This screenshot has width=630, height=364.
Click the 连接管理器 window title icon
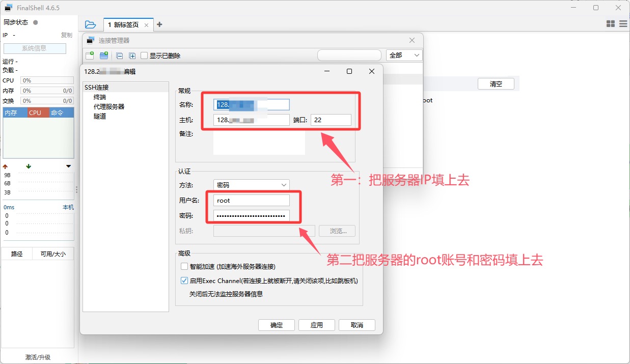click(91, 40)
